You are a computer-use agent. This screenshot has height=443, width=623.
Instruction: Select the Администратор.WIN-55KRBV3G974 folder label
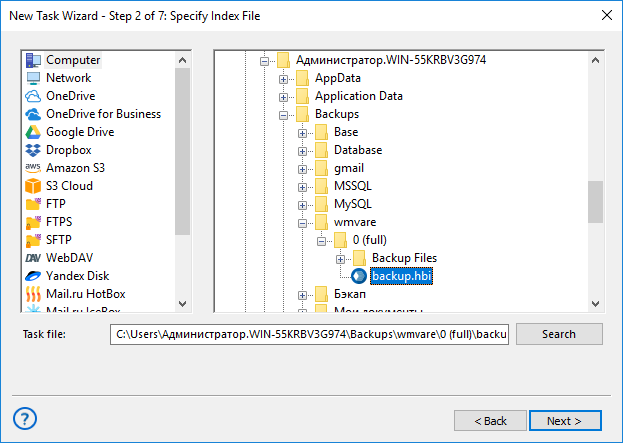391,60
